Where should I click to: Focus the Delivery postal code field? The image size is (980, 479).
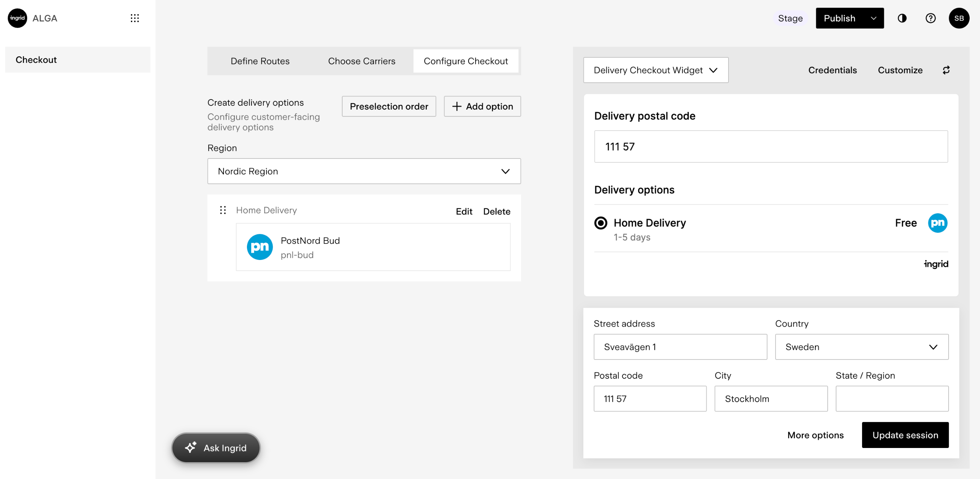click(x=771, y=147)
